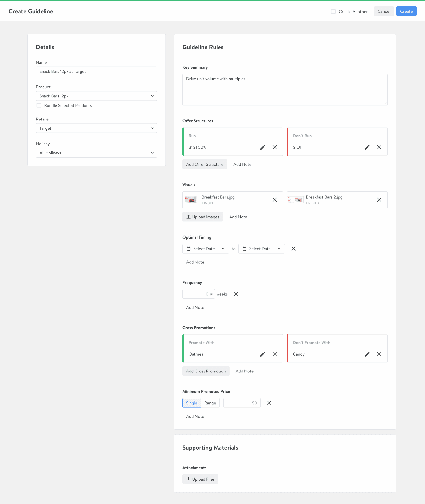Toggle the Create Another checkbox
The width and height of the screenshot is (425, 504).
333,12
